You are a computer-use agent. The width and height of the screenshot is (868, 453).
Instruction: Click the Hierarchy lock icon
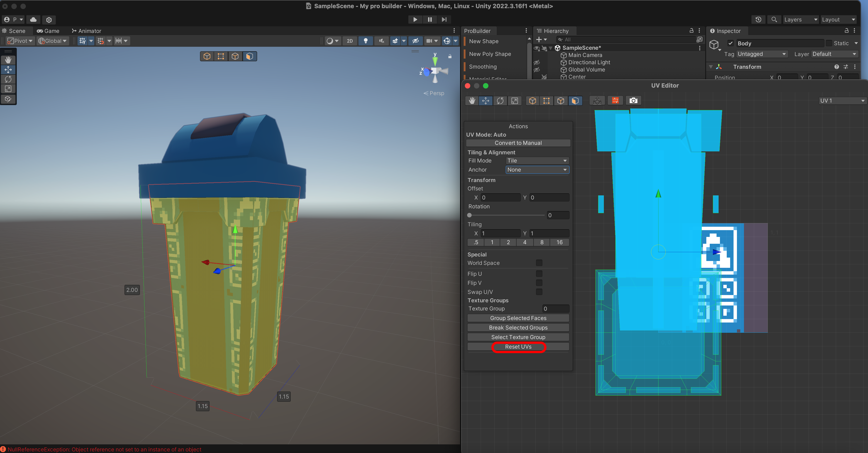point(691,31)
